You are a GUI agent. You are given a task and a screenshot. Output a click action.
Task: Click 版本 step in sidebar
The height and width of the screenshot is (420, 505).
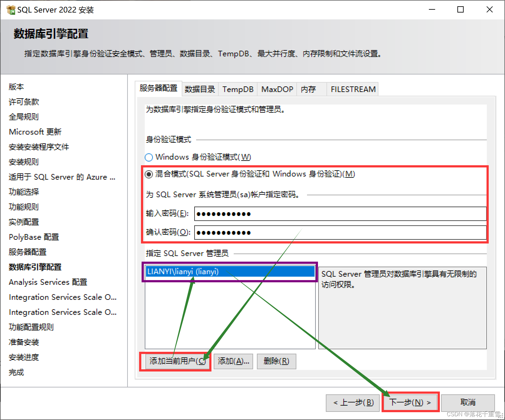click(16, 87)
